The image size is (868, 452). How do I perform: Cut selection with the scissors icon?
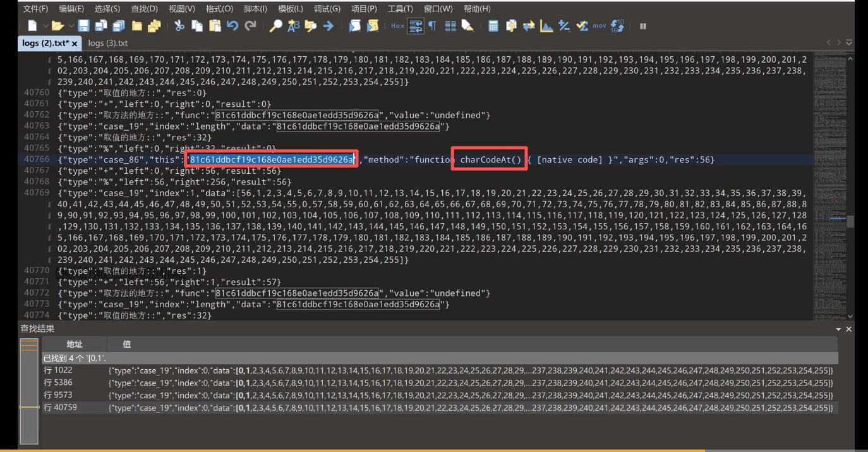pyautogui.click(x=179, y=26)
